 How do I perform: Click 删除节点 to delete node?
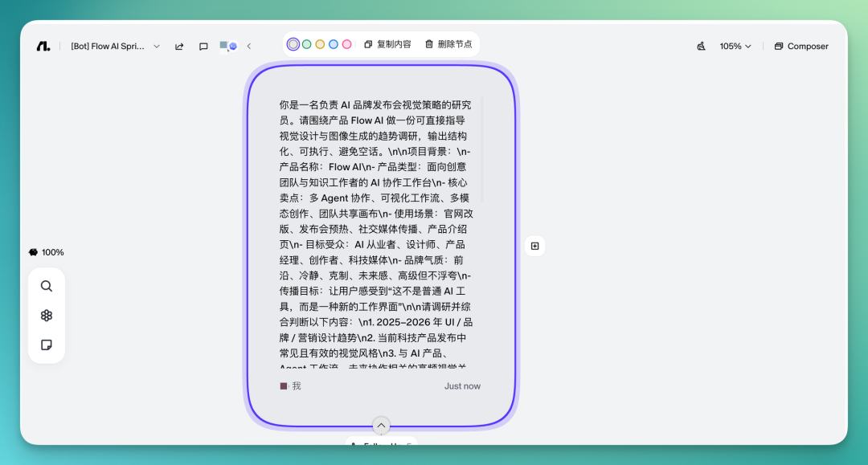448,44
